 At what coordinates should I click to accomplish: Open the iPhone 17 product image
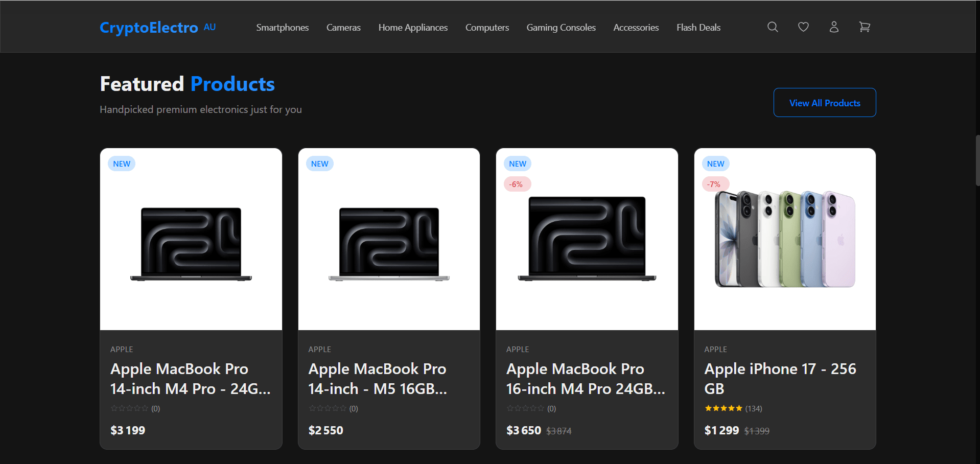click(x=785, y=239)
